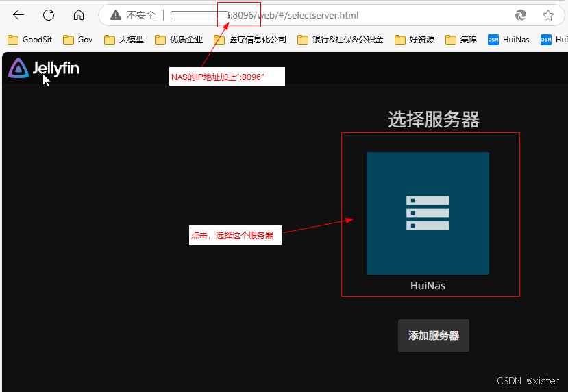Open the Gov bookmark folder
This screenshot has width=568, height=392.
(78, 40)
